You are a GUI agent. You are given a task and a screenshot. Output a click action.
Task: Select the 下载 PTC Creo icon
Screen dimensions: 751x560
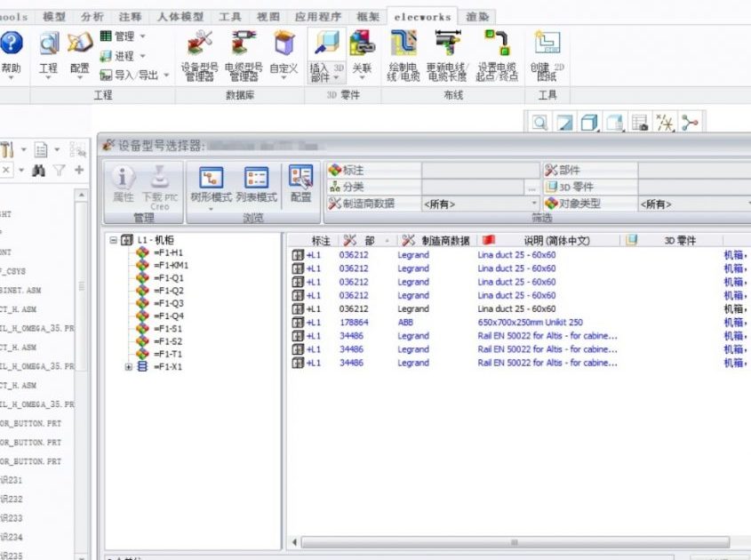(160, 188)
